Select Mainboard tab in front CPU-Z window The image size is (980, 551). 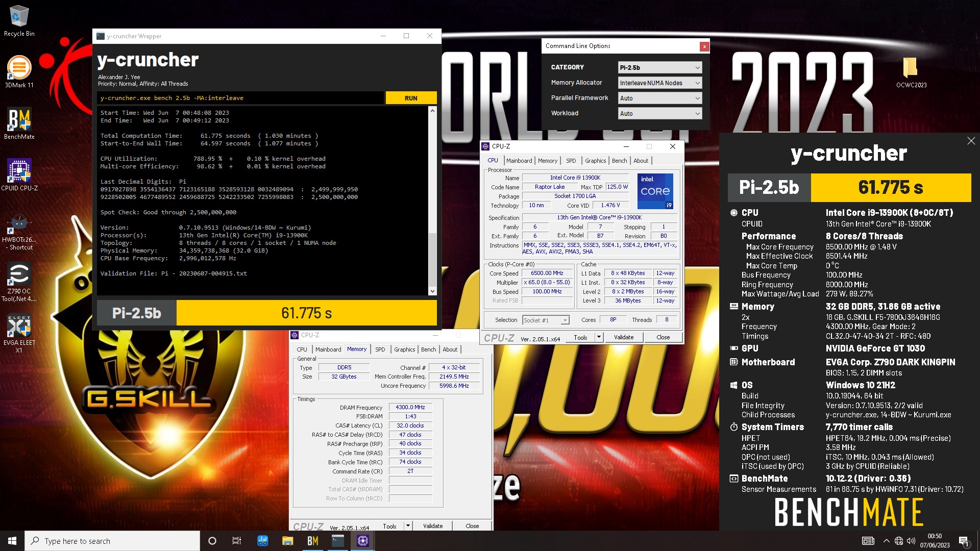point(519,161)
